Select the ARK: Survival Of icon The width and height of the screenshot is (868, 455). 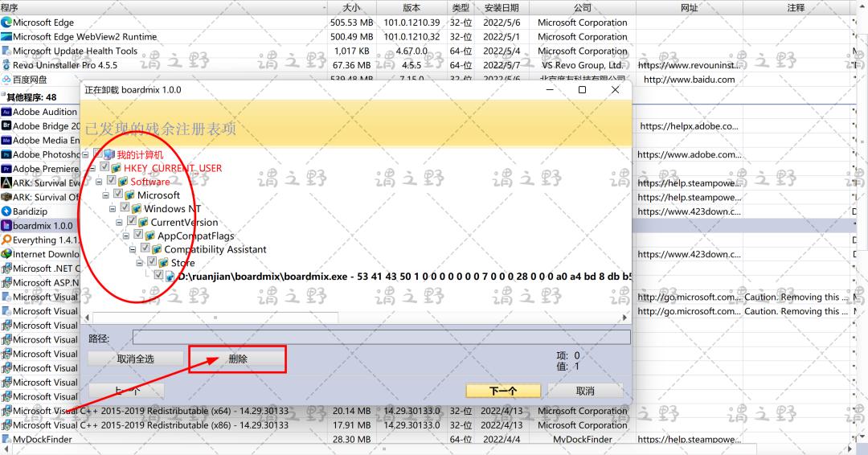(6, 197)
